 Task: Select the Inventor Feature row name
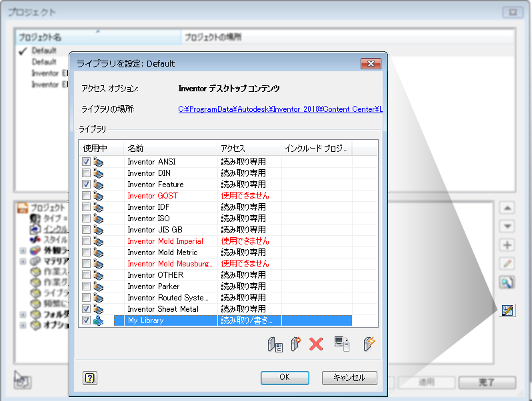point(155,185)
